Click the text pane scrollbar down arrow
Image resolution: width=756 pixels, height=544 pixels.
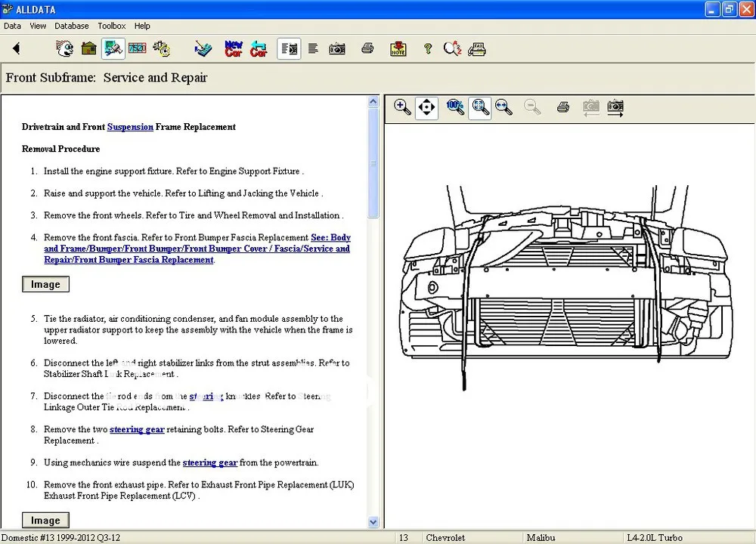point(373,521)
